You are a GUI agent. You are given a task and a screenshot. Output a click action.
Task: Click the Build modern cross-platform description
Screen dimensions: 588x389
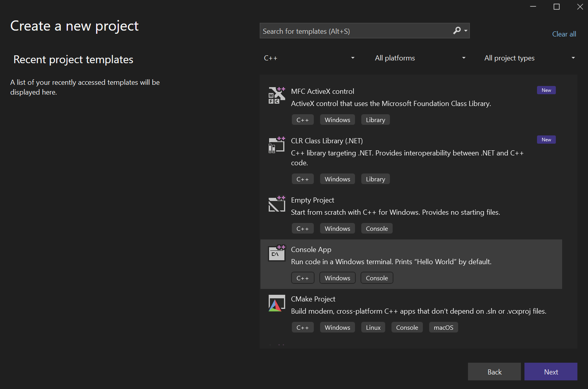click(x=419, y=311)
